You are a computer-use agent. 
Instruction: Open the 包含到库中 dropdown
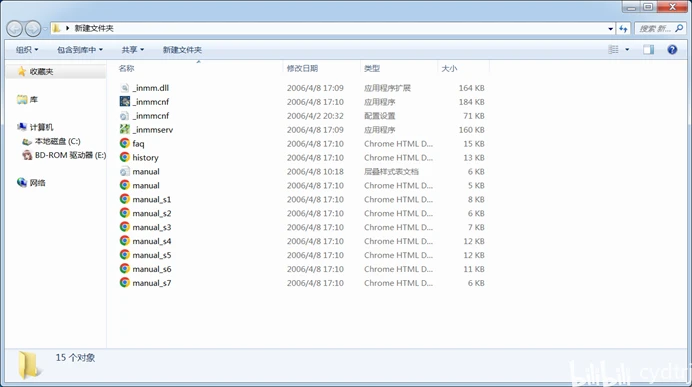(x=79, y=50)
